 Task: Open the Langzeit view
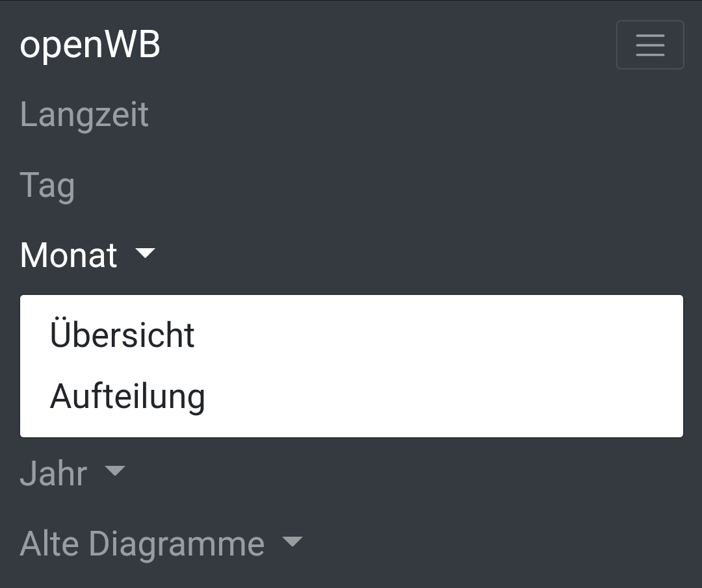pyautogui.click(x=84, y=115)
